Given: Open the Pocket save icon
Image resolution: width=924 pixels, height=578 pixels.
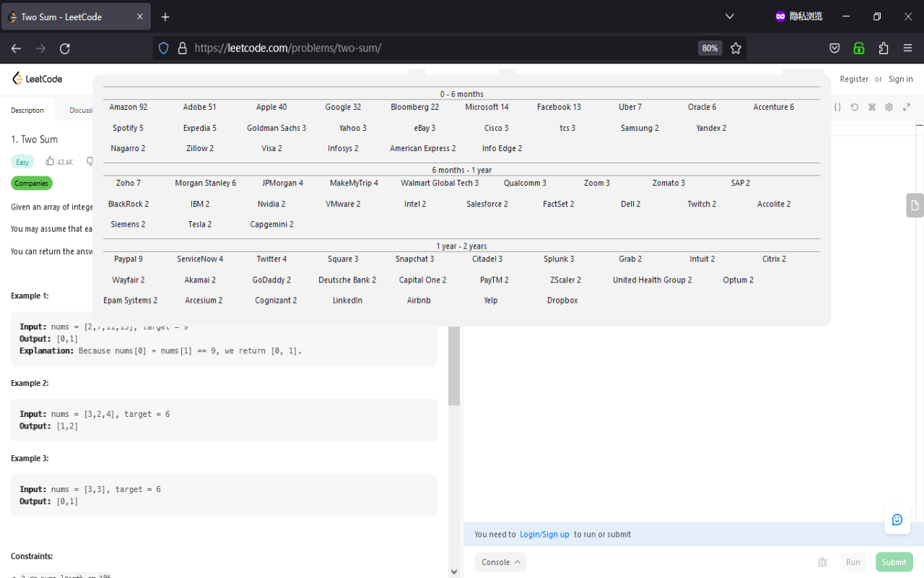Looking at the screenshot, I should 834,48.
